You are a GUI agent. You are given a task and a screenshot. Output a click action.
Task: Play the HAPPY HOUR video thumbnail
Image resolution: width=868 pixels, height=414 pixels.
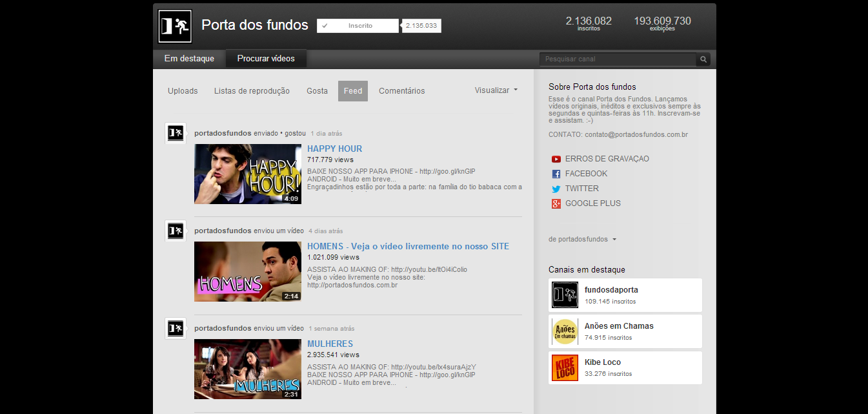[248, 174]
